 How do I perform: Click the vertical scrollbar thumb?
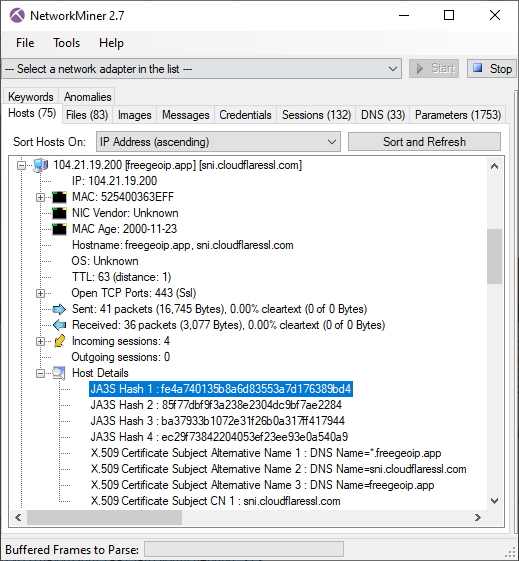point(494,256)
